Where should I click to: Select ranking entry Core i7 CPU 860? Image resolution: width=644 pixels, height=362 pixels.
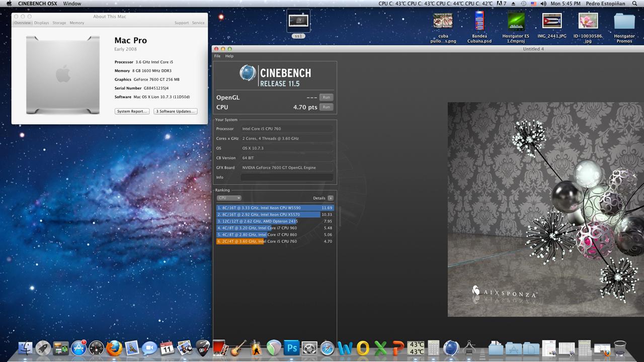(275, 235)
